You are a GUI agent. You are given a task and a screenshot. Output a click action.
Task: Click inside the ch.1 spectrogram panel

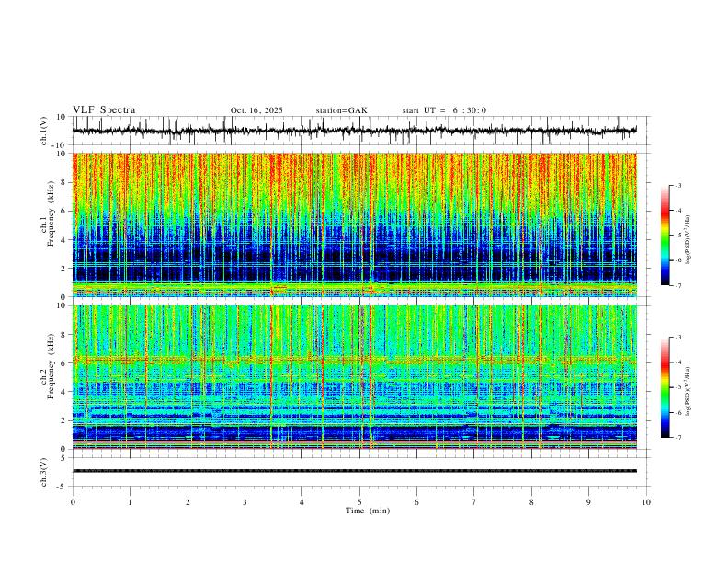354,224
